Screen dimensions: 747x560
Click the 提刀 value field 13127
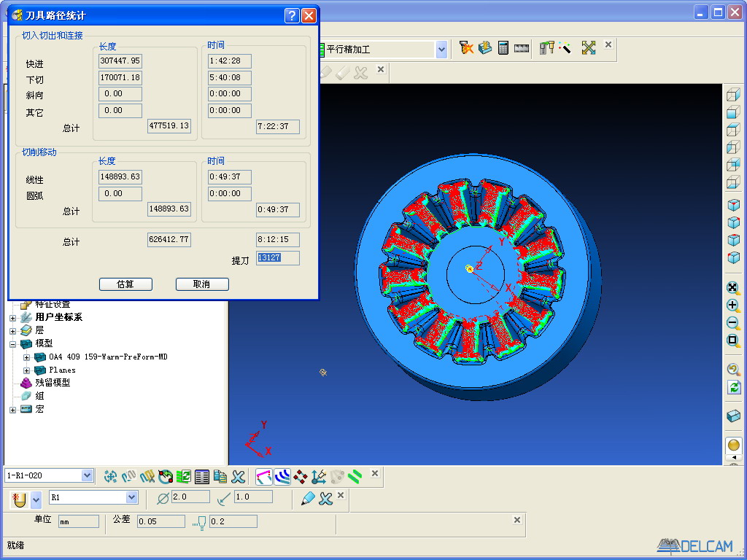click(278, 257)
